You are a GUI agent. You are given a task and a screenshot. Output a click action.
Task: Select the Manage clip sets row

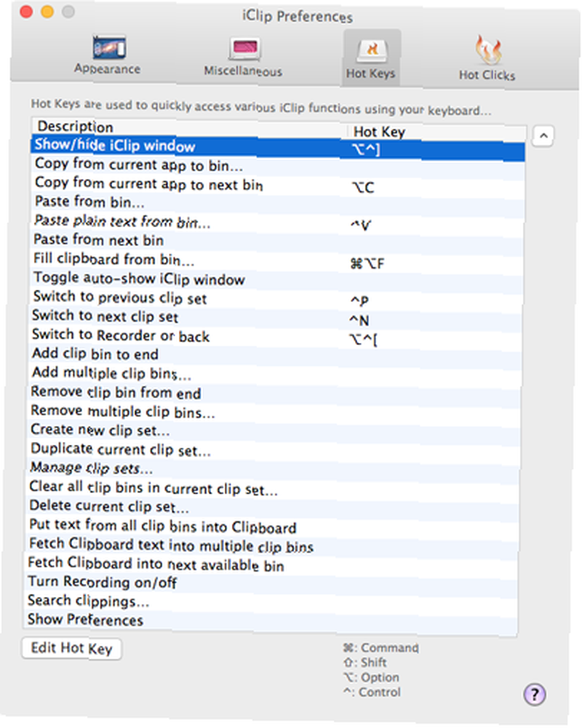point(274,469)
